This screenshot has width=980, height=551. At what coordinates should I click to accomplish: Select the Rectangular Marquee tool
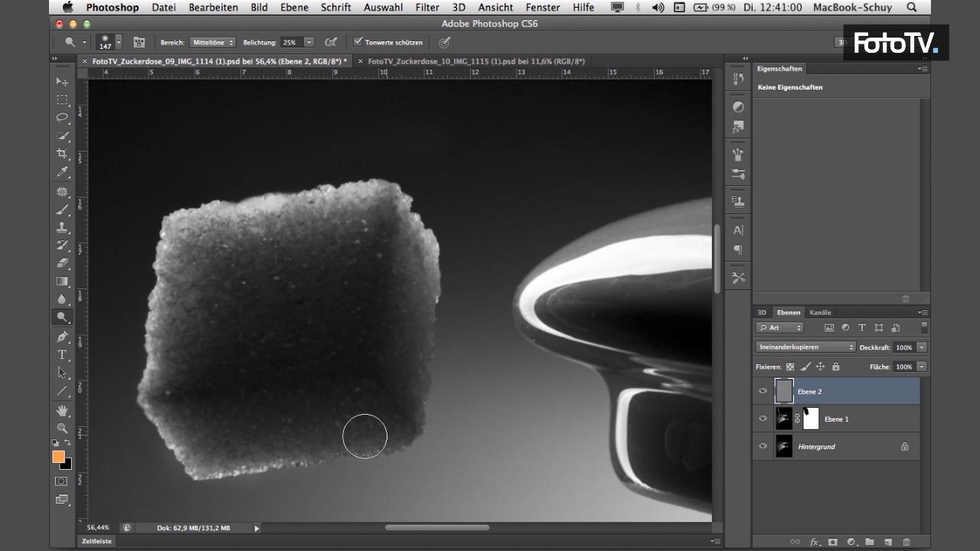pyautogui.click(x=62, y=99)
